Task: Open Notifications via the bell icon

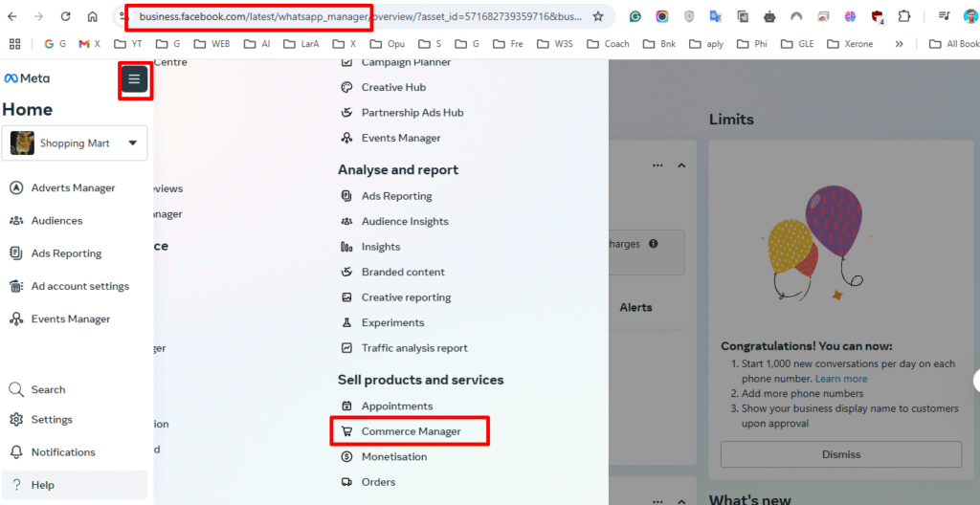Action: 17,451
